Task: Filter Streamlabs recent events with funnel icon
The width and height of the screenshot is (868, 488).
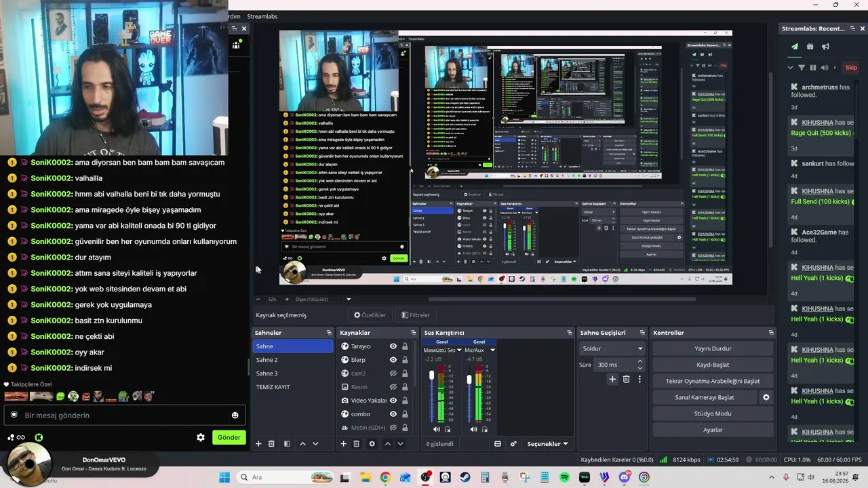Action: click(802, 68)
